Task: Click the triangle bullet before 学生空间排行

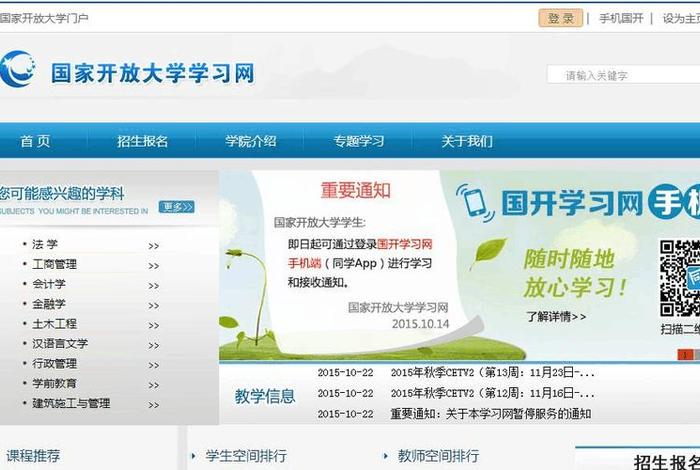Action: click(x=193, y=456)
